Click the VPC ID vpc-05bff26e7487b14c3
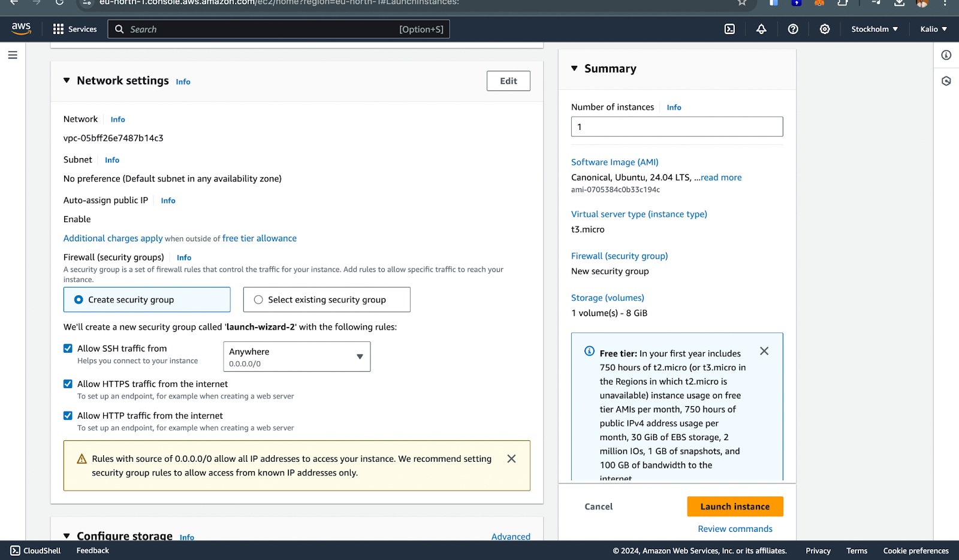Viewport: 959px width, 560px height. click(113, 138)
